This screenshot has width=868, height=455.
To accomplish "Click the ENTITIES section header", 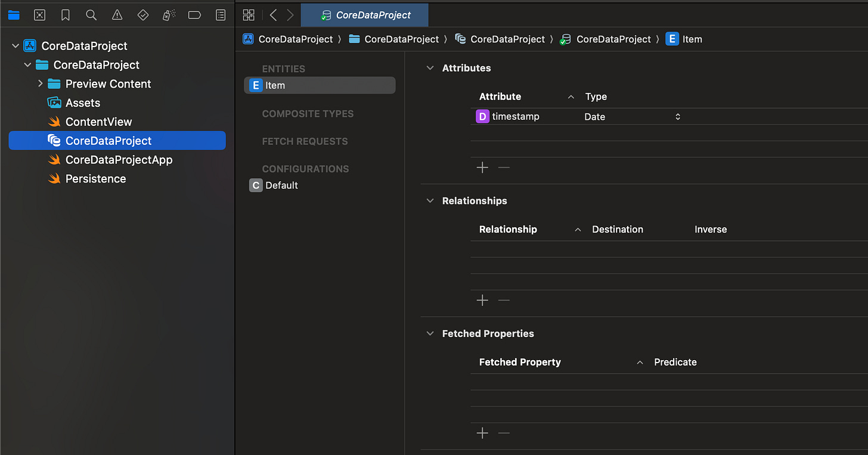I will 284,69.
